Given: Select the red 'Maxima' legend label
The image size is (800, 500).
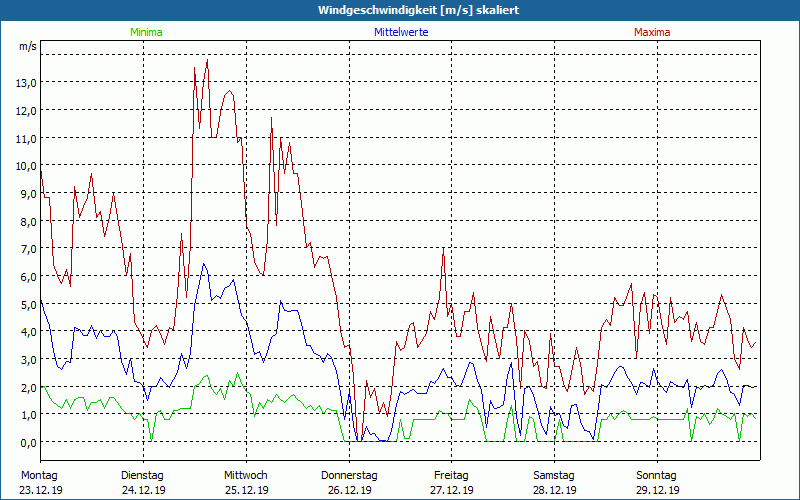Looking at the screenshot, I should (x=652, y=32).
